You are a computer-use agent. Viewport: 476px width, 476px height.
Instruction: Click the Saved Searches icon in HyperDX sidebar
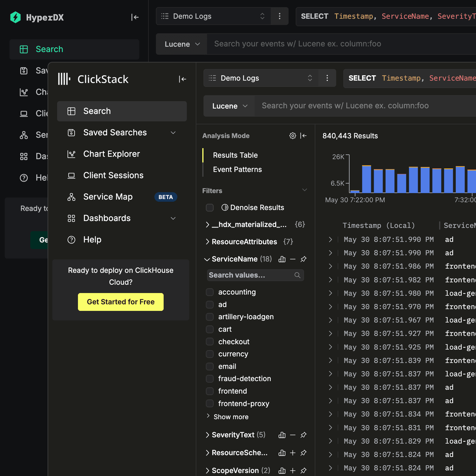tap(24, 71)
